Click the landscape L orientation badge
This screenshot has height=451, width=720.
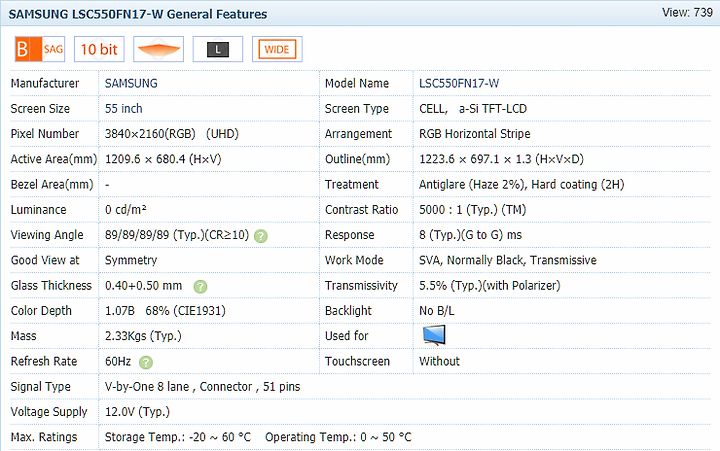pos(218,49)
